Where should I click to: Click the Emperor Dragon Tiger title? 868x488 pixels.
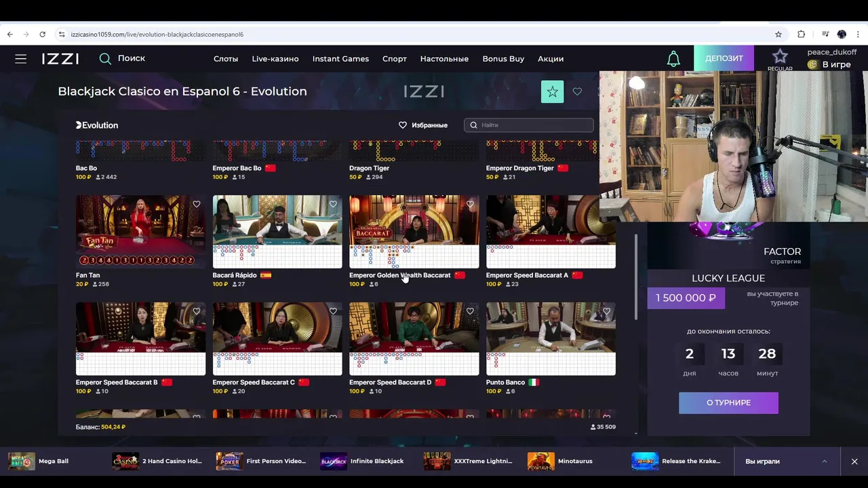pos(520,168)
